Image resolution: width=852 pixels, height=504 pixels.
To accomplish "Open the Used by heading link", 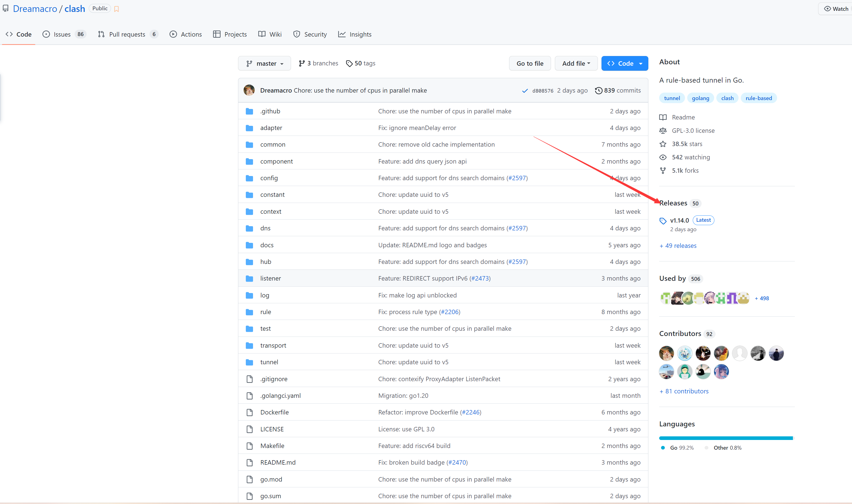I will point(681,279).
